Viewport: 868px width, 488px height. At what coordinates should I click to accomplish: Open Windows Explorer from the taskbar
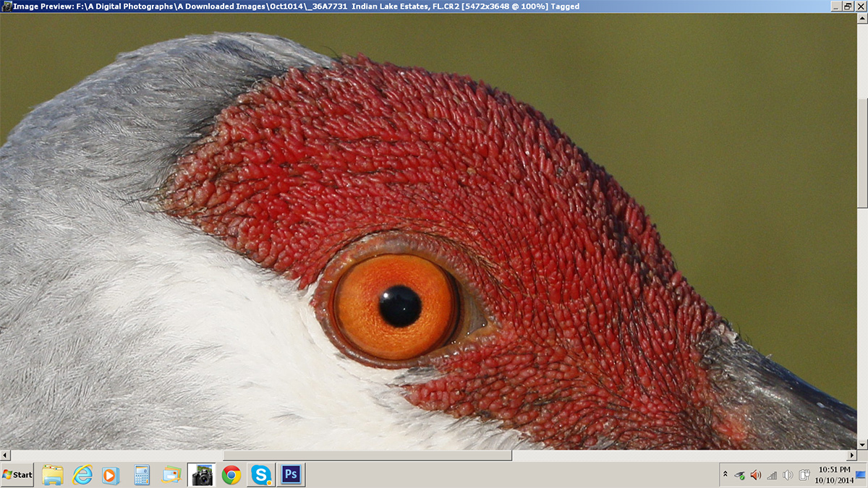click(x=53, y=475)
